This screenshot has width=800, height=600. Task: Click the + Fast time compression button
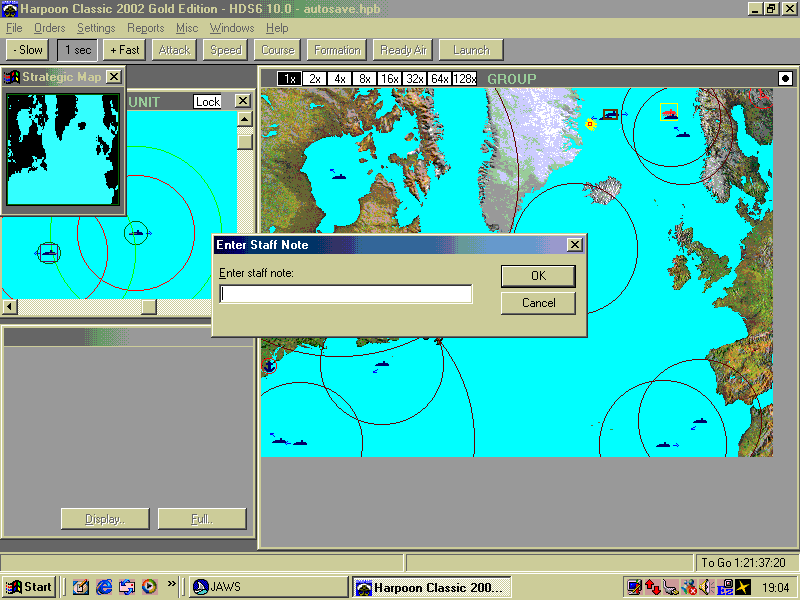pyautogui.click(x=124, y=50)
